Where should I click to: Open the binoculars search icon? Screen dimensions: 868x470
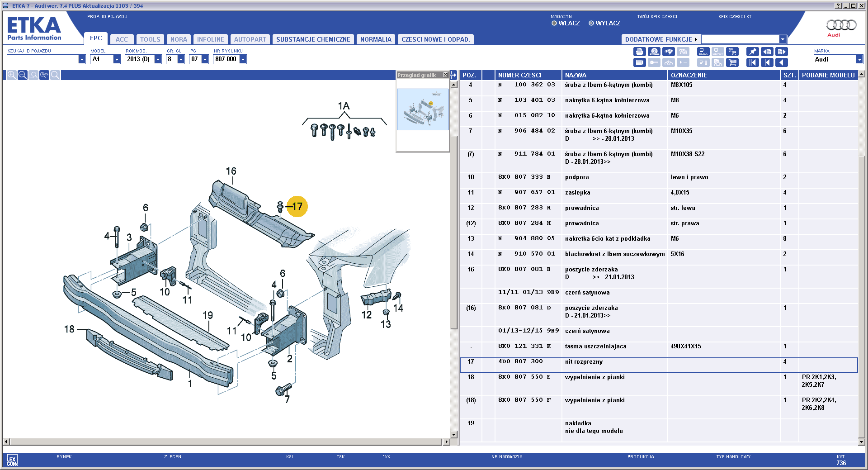point(669,52)
